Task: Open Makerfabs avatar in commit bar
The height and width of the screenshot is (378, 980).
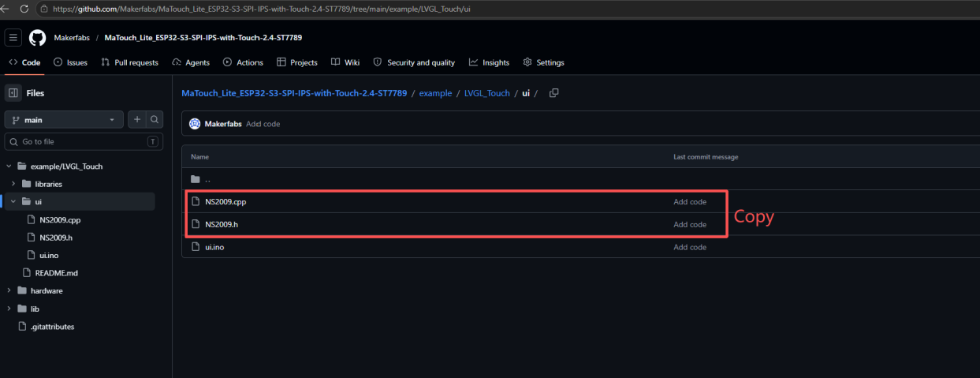Action: (x=195, y=124)
